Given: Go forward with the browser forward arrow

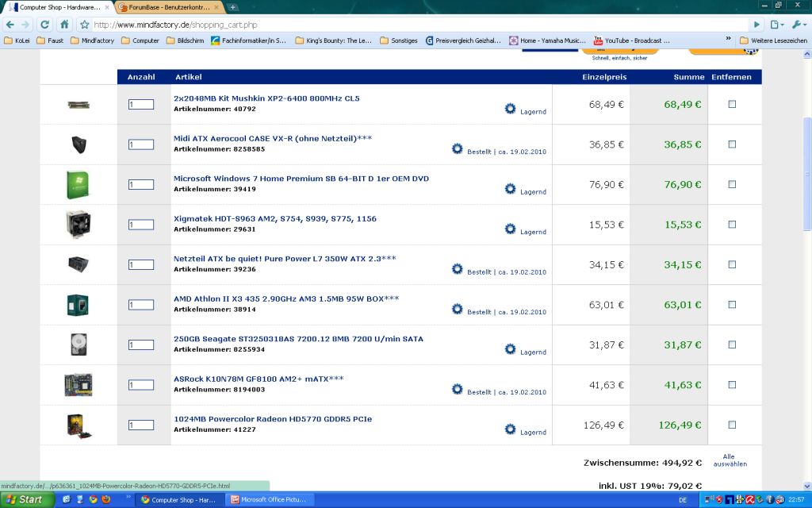Looking at the screenshot, I should point(26,25).
